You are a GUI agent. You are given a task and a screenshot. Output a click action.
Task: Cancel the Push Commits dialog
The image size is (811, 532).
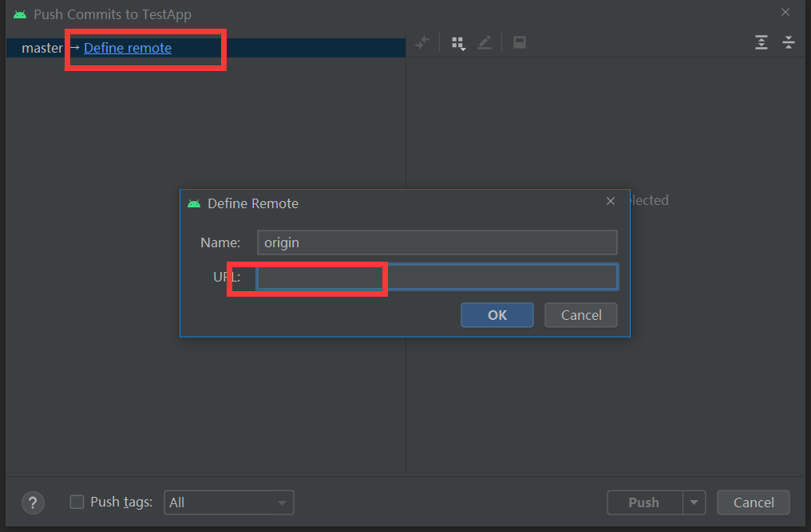pos(753,502)
